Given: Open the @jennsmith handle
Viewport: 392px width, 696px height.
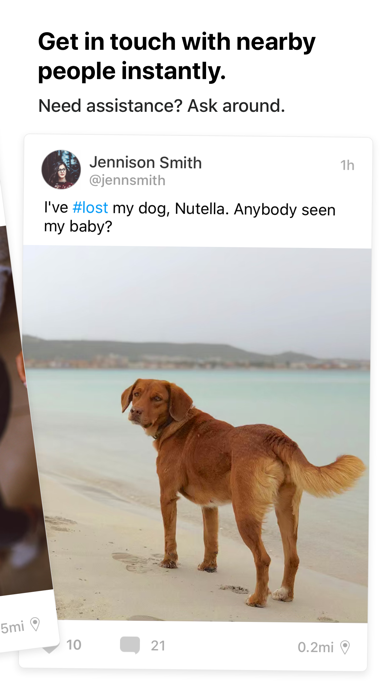Looking at the screenshot, I should coord(127,181).
